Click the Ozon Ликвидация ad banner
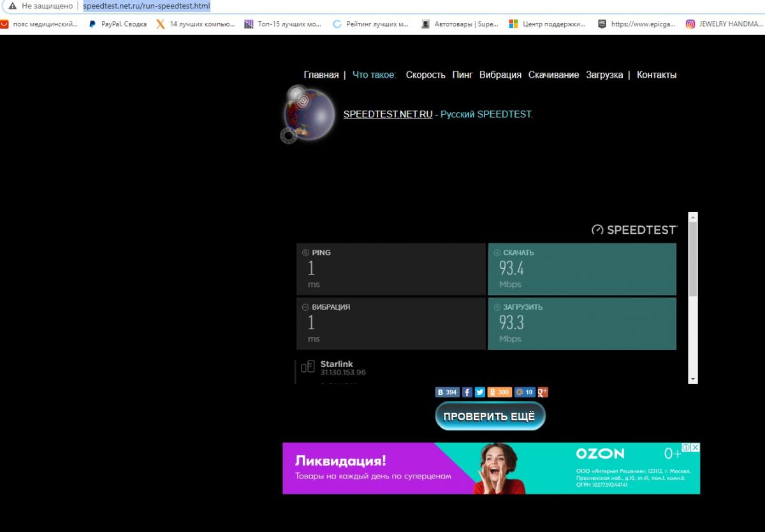The image size is (765, 532). tap(491, 468)
